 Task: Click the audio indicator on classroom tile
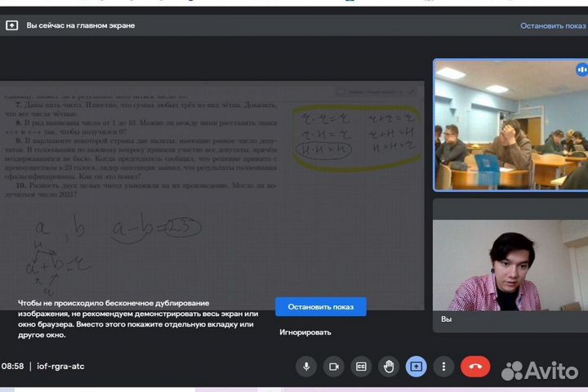point(581,69)
